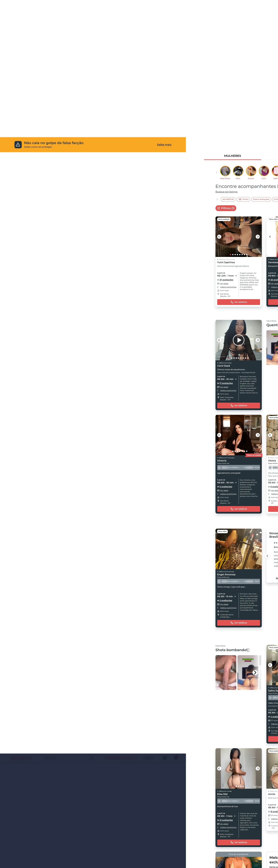Toggle the Possui Avaliações filter chip
Image resolution: width=278 pixels, height=868 pixels.
pos(261,199)
